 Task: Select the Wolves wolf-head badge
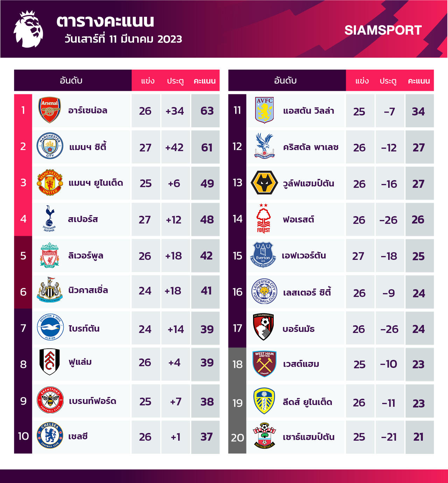pyautogui.click(x=264, y=183)
